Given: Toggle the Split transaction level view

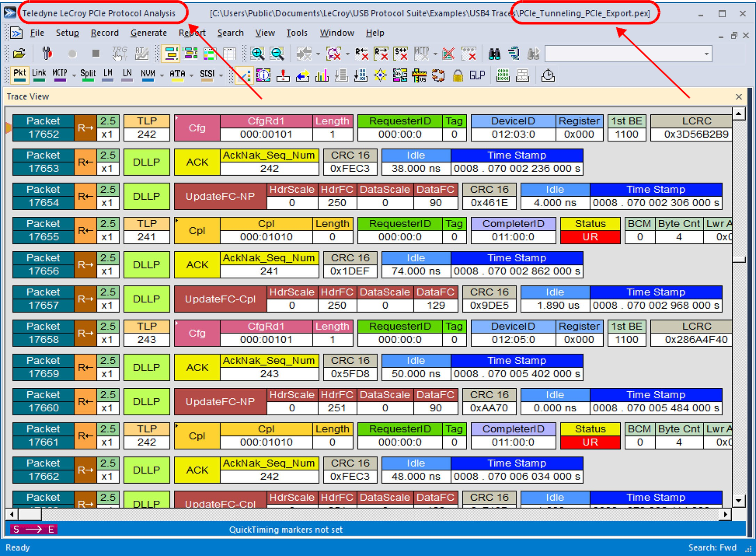Looking at the screenshot, I should (88, 75).
